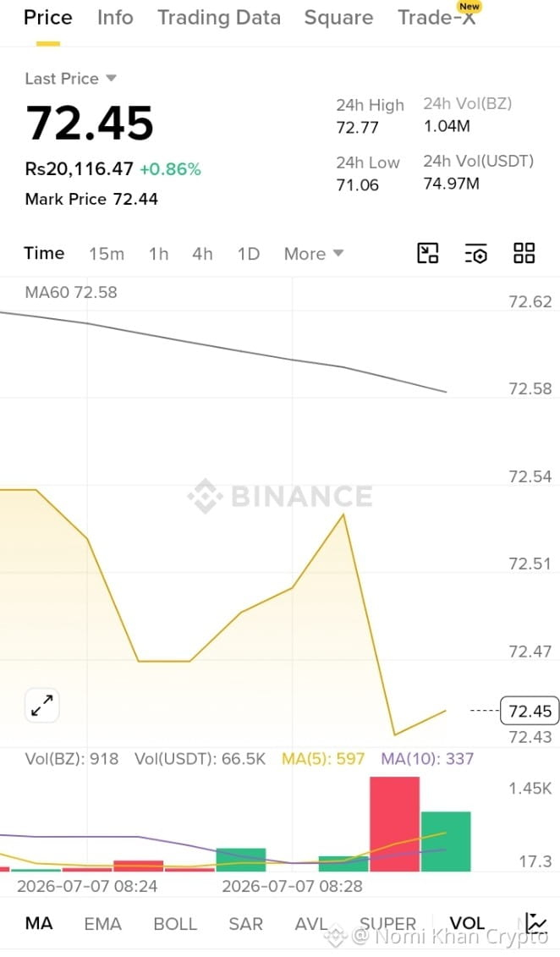Viewport: 560px width, 957px height.
Task: Switch to the Trading Data tab
Action: pos(219,18)
